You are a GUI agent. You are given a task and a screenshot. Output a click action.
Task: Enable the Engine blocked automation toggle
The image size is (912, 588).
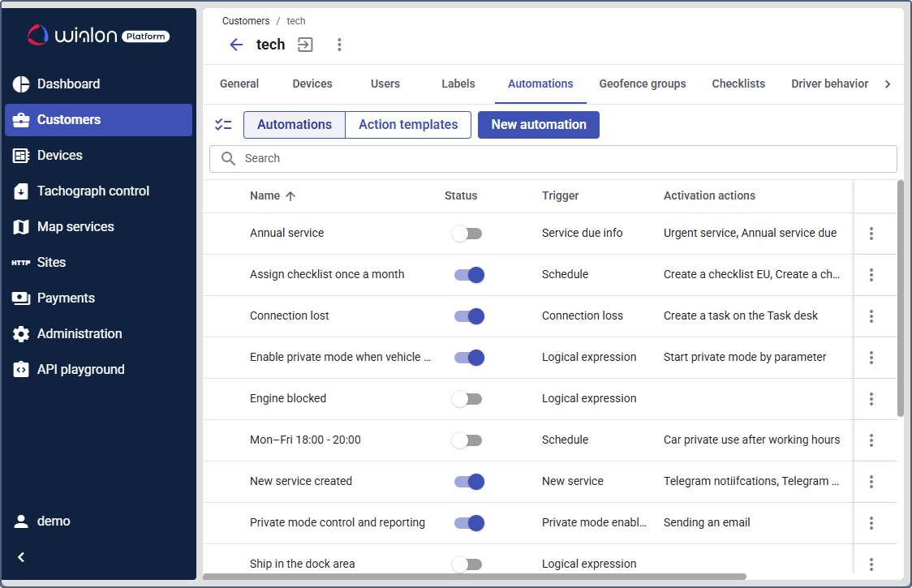[x=467, y=398]
